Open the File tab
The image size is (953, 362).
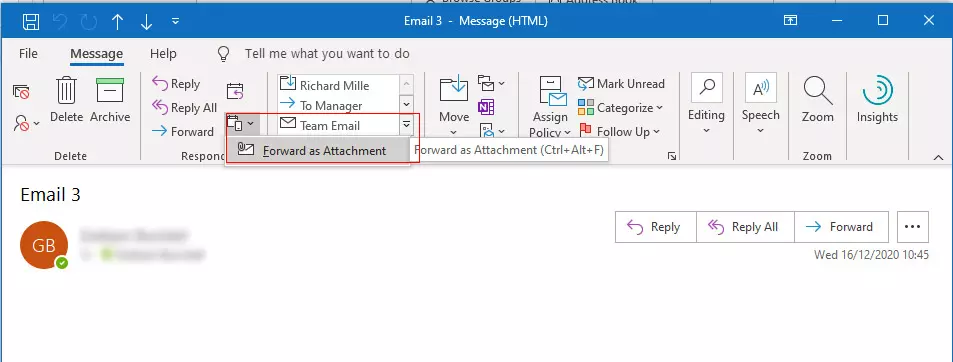[x=28, y=53]
